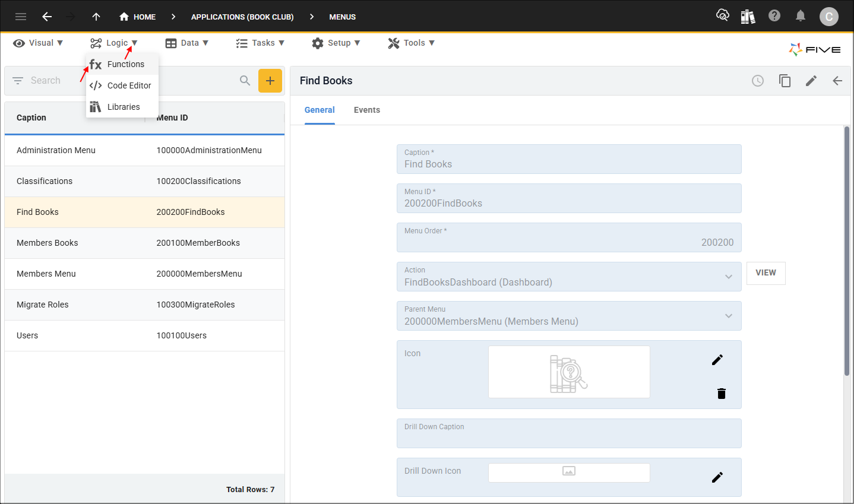
Task: Edit the Drill Down Icon with pencil
Action: [x=717, y=477]
